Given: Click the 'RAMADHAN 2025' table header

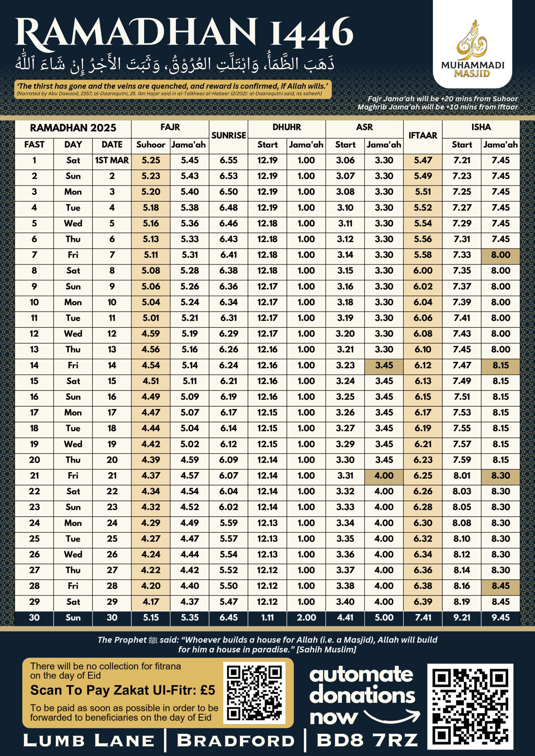Looking at the screenshot, I should [x=73, y=128].
